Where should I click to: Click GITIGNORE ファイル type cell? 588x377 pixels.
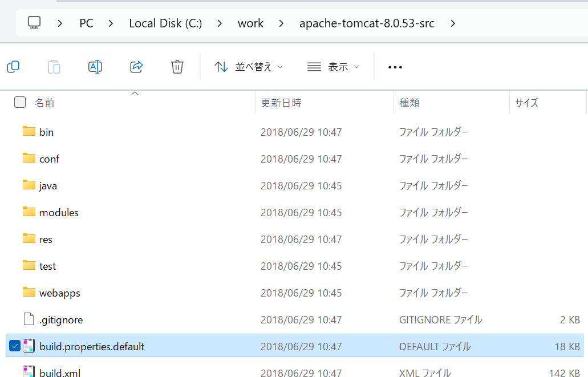pyautogui.click(x=441, y=319)
